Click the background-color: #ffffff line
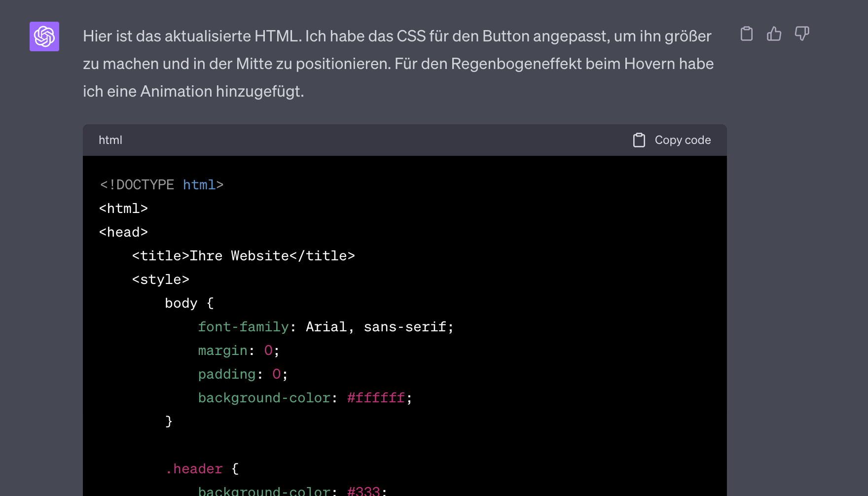 click(x=305, y=398)
